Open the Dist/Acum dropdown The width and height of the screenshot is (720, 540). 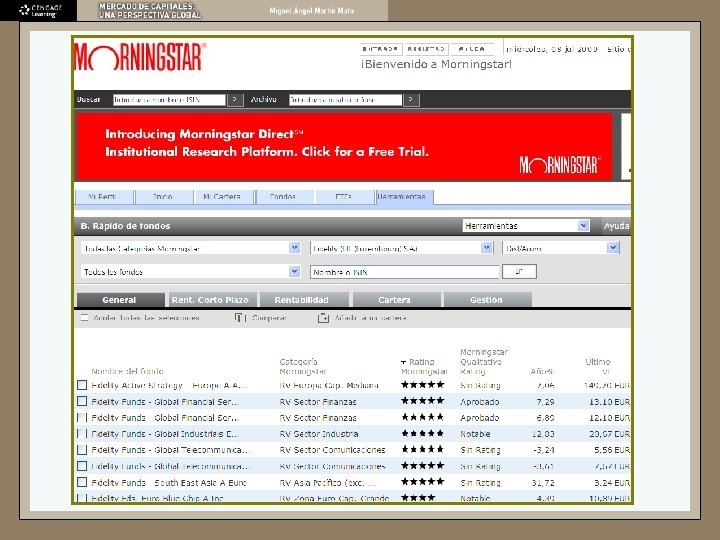tap(561, 248)
